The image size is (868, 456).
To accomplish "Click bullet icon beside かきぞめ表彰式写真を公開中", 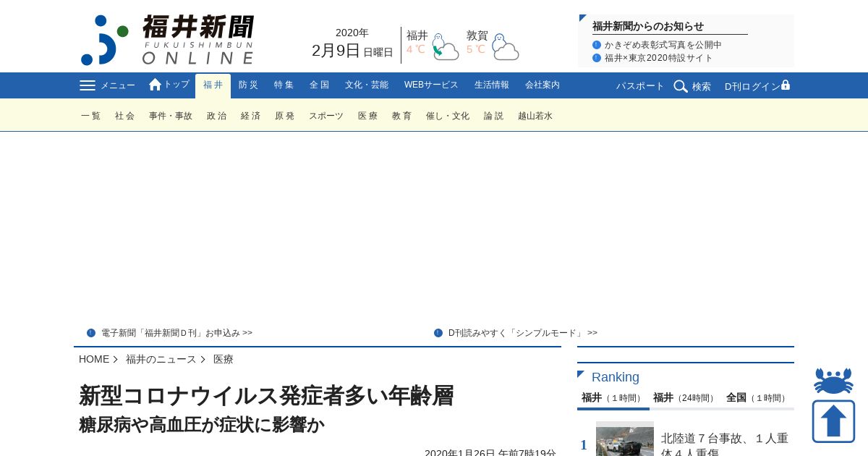I will pyautogui.click(x=597, y=45).
